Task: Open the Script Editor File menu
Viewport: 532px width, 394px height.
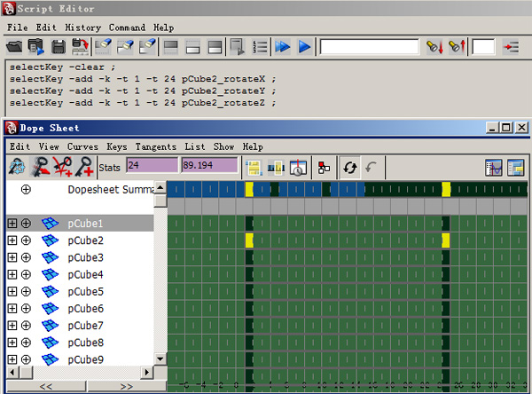Action: [x=18, y=28]
